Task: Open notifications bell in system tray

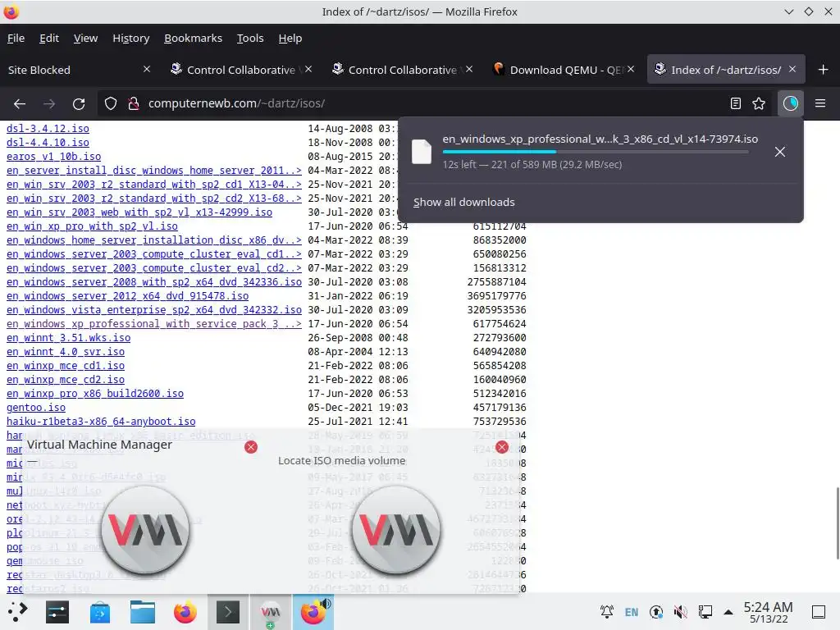Action: [607, 612]
